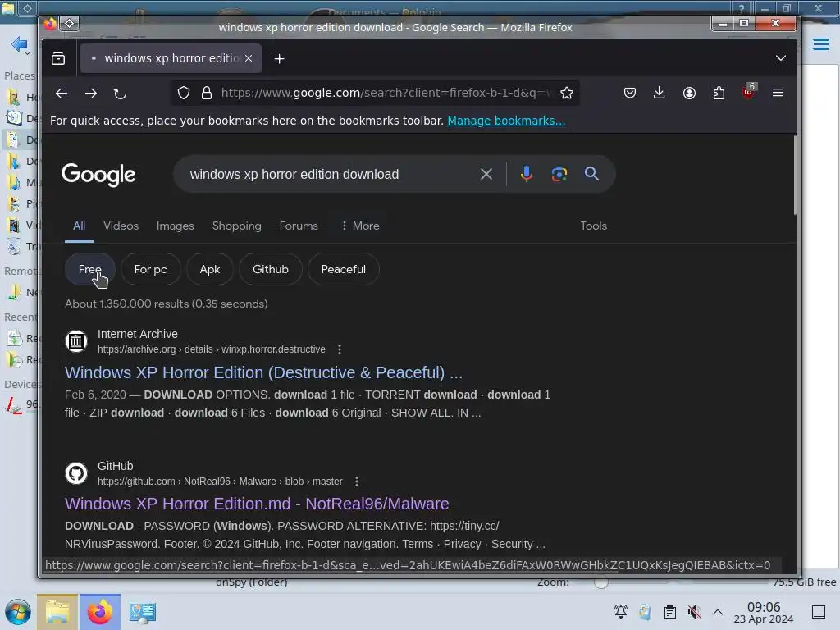Apply the Apk filter chip
Viewport: 840px width, 630px height.
coord(210,269)
